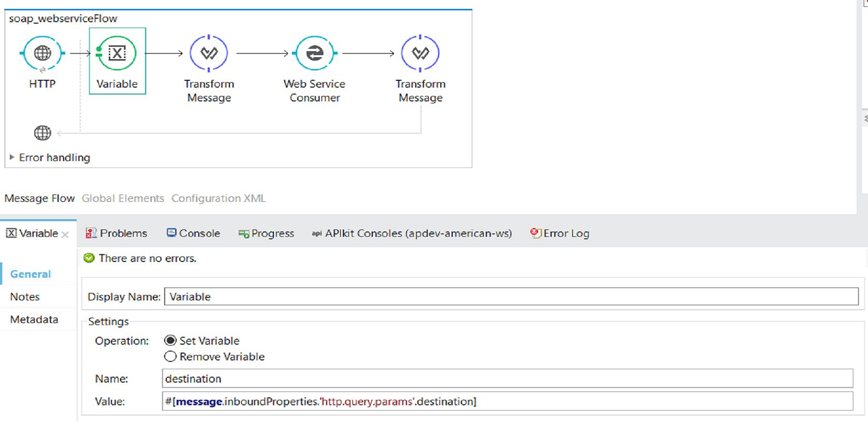
Task: Close the Variable properties tab
Action: click(65, 235)
